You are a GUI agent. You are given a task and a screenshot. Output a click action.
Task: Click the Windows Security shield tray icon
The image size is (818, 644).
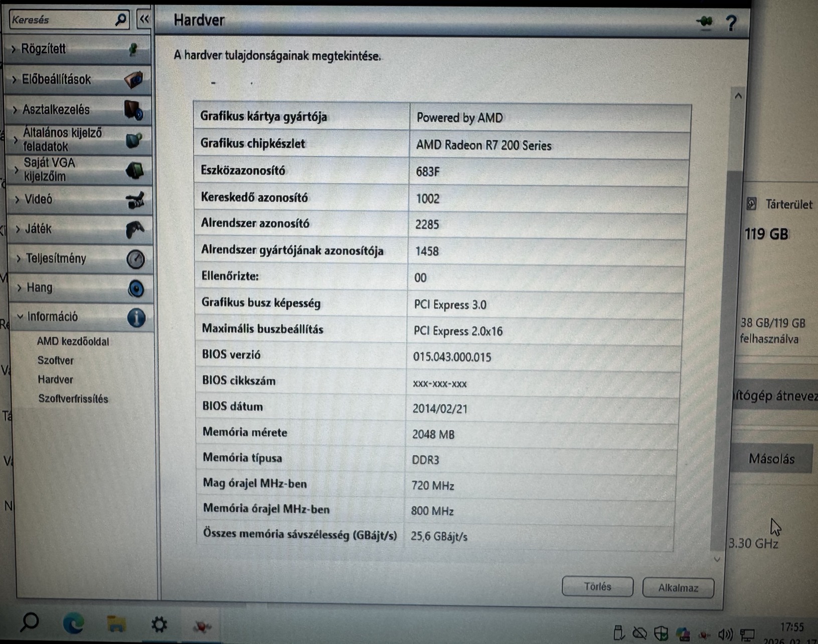[x=661, y=633]
